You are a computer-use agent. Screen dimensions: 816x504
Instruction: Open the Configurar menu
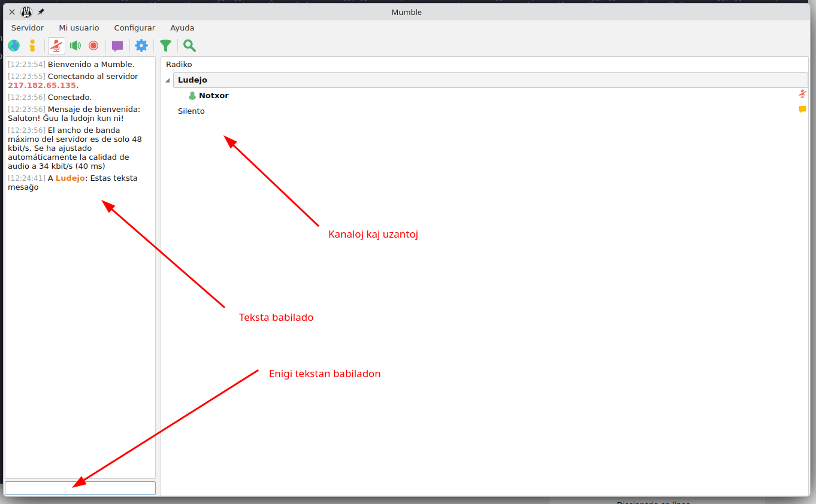[x=135, y=28]
